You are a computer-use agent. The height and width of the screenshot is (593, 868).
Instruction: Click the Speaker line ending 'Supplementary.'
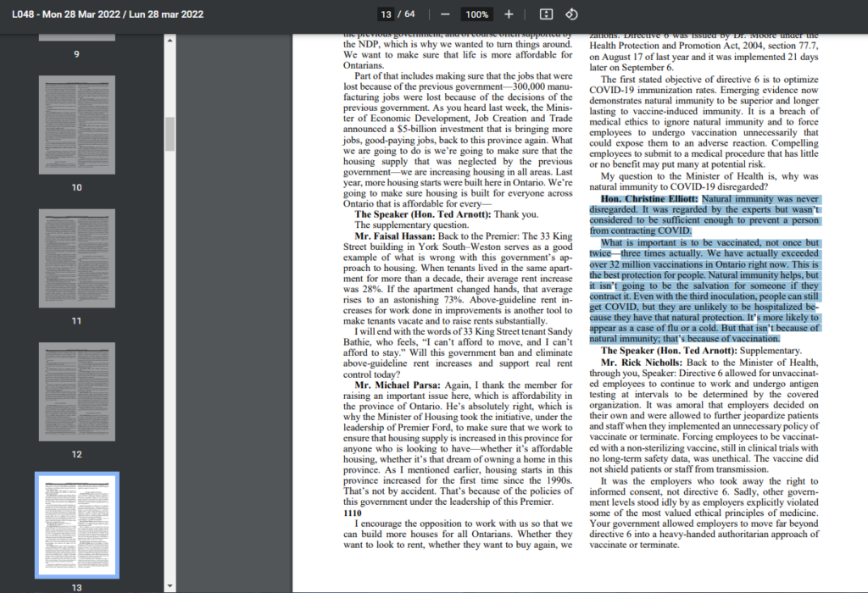click(701, 351)
